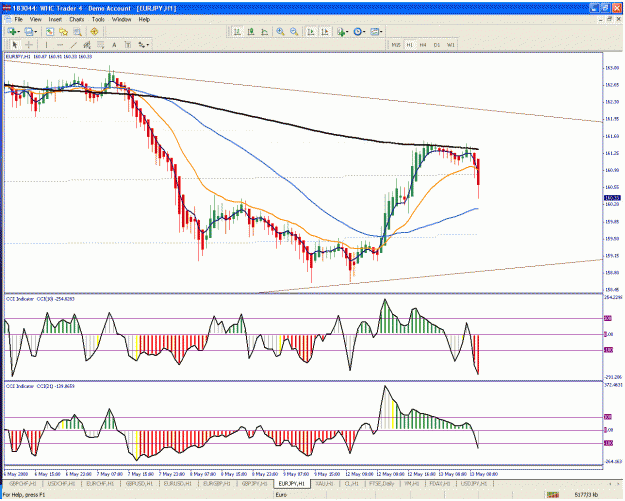Switch to the USDJPY,H1 chart tab
Screen dimensions: 625x501
point(474,483)
